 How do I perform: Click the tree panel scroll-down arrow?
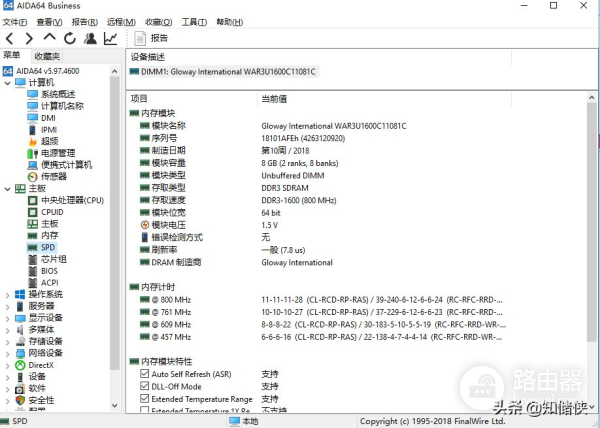pos(114,405)
